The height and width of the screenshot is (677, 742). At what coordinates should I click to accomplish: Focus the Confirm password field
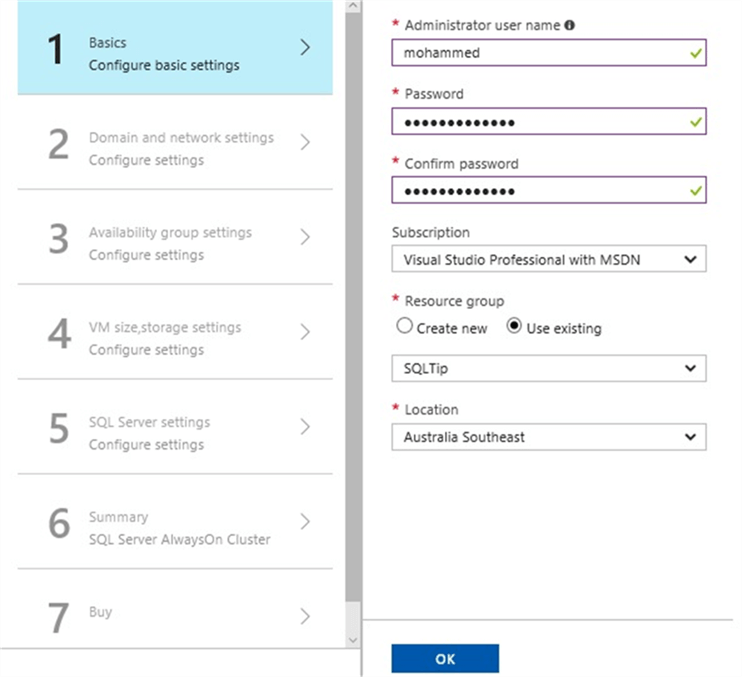[540, 190]
